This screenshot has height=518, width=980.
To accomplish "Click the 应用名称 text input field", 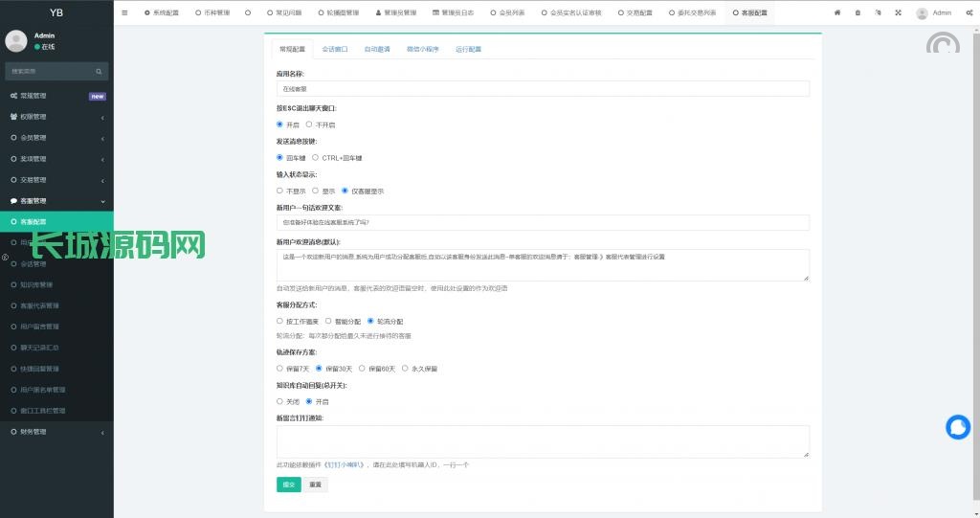I will 543,88.
